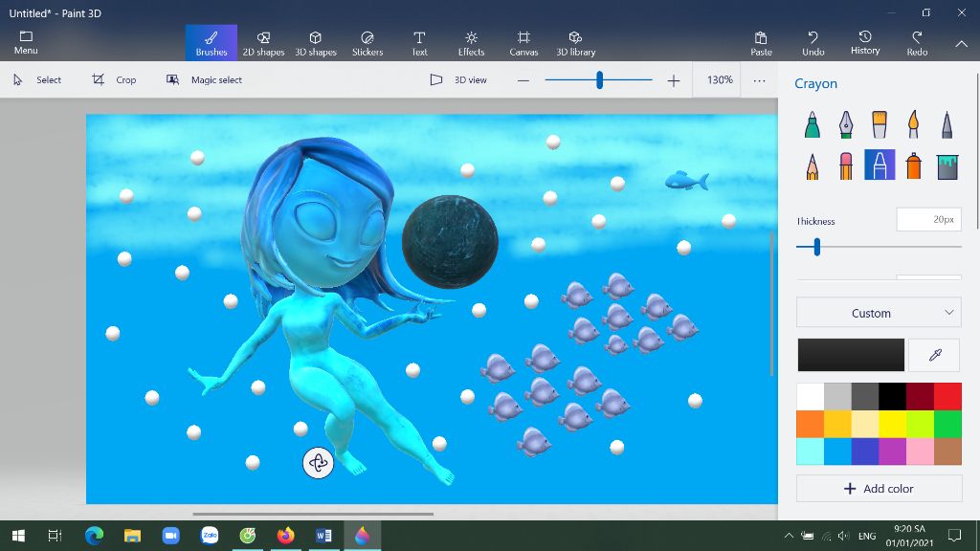Click the Thickness slider handle
The image size is (980, 551).
[x=816, y=247]
